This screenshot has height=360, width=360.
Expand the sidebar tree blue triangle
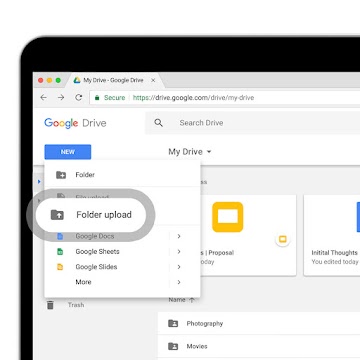click(x=39, y=182)
